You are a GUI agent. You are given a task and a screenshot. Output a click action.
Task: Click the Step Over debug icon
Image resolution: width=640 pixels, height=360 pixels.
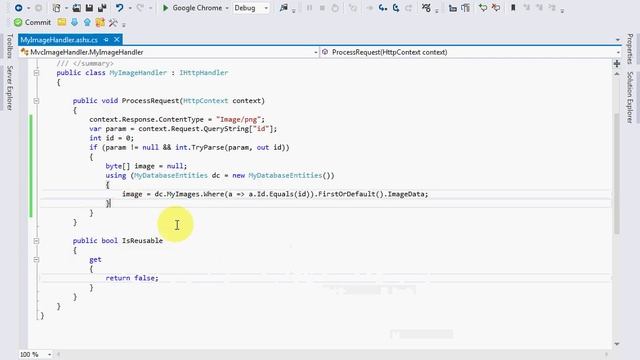(x=396, y=8)
